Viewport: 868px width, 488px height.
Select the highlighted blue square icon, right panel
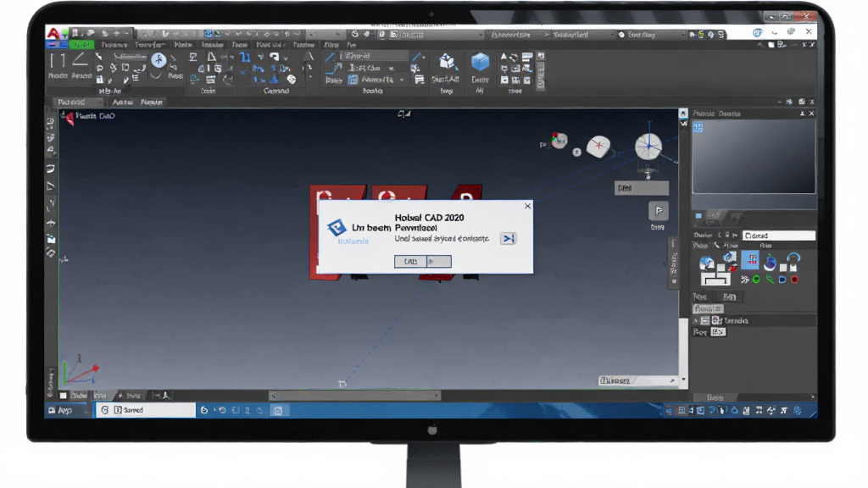pyautogui.click(x=750, y=259)
